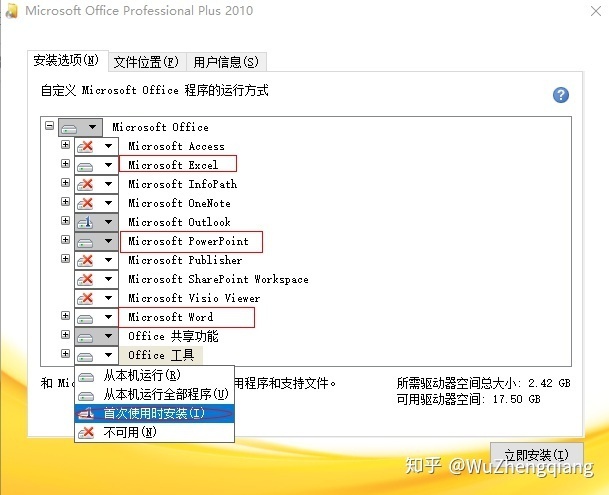
Task: Select 不可用(N) menu entry
Action: coord(154,432)
